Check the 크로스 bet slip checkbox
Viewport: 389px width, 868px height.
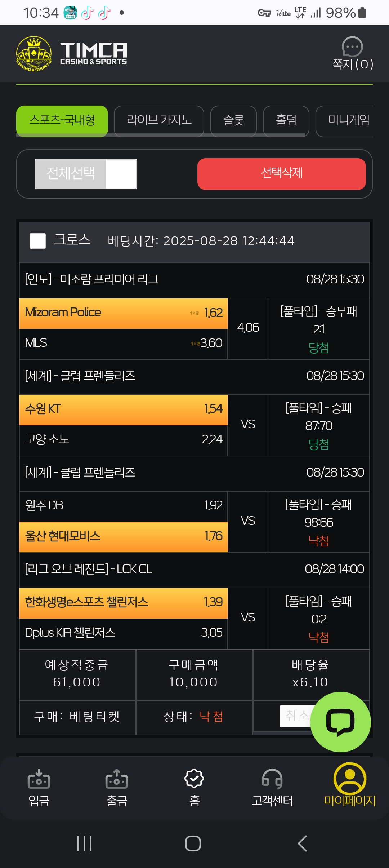37,241
